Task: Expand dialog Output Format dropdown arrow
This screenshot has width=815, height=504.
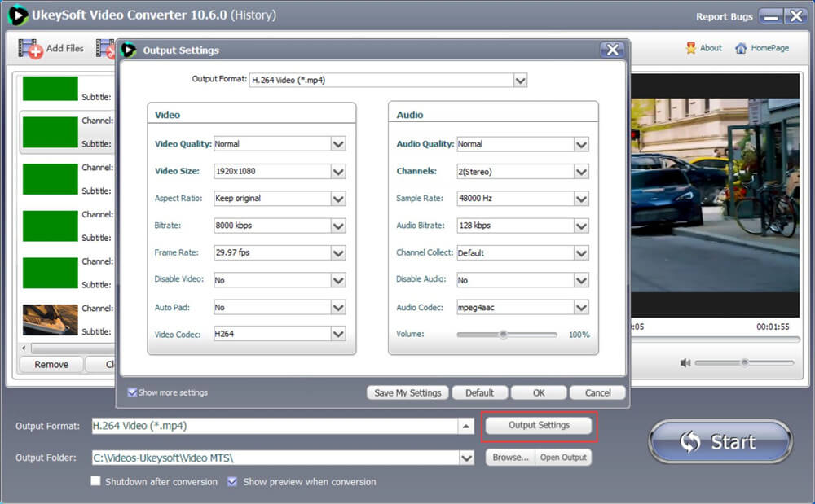Action: (x=520, y=81)
